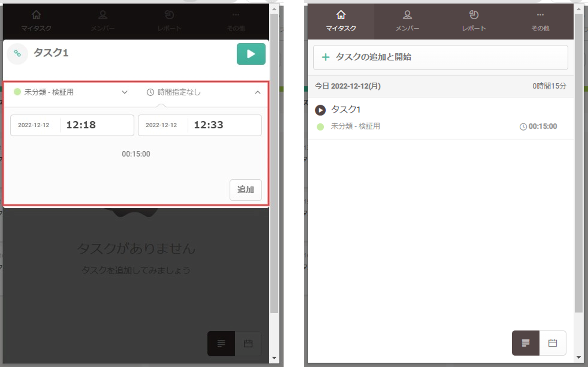Open the その他 menu icon
Viewport: 588px width, 367px height.
(x=236, y=15)
